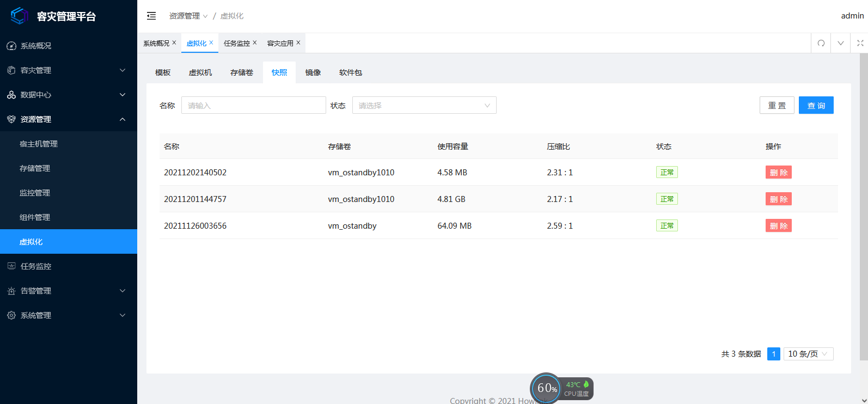868x404 pixels.
Task: Click the 2.59 : 1 compression ratio
Action: 560,225
